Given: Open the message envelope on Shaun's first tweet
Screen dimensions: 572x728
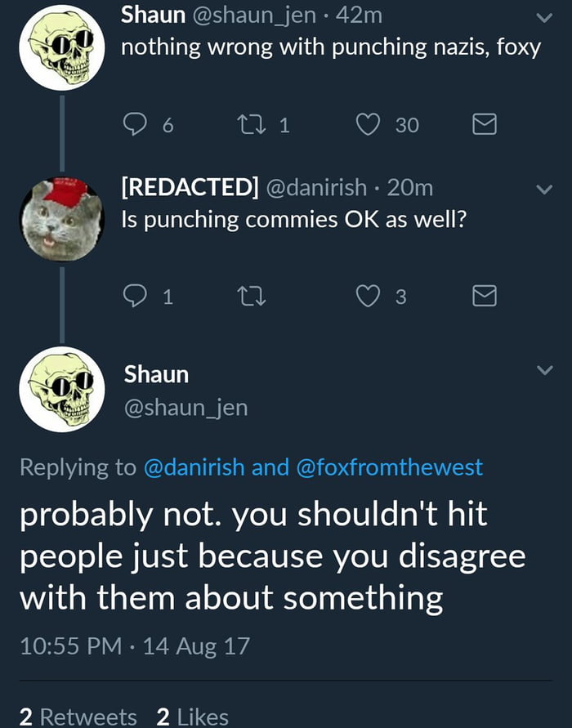Looking at the screenshot, I should 485,124.
